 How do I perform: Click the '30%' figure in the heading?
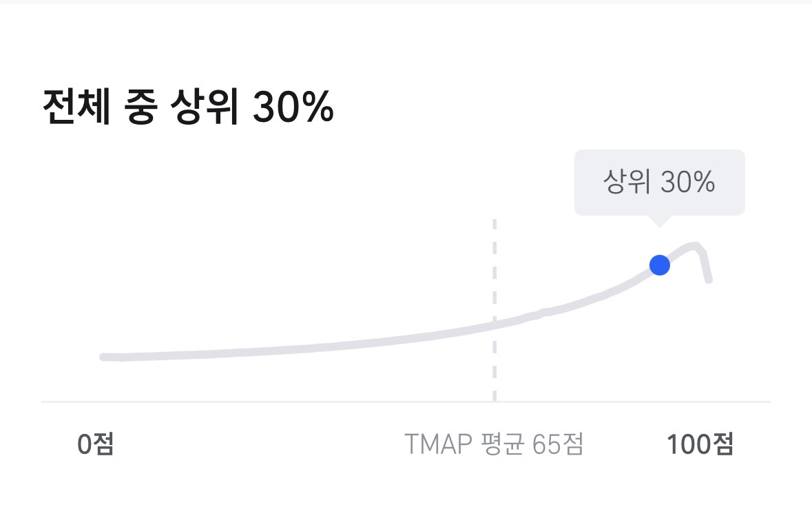pyautogui.click(x=293, y=108)
